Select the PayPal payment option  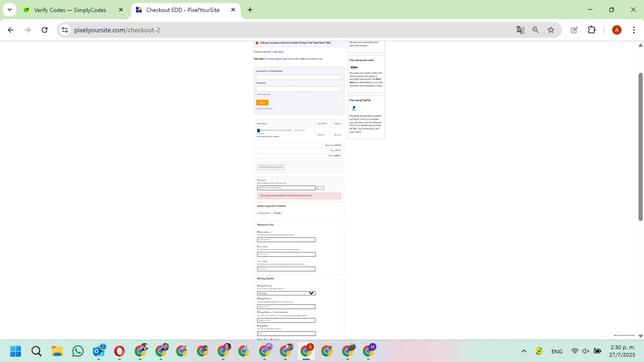click(273, 213)
